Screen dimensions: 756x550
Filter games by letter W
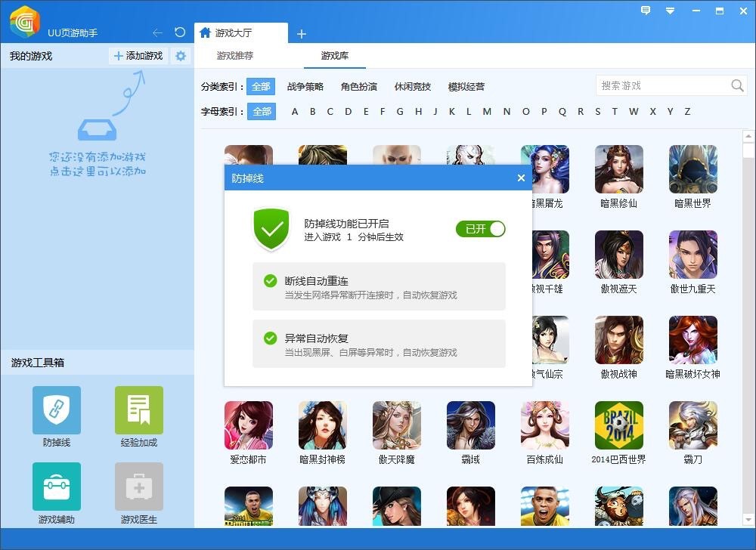click(x=634, y=112)
